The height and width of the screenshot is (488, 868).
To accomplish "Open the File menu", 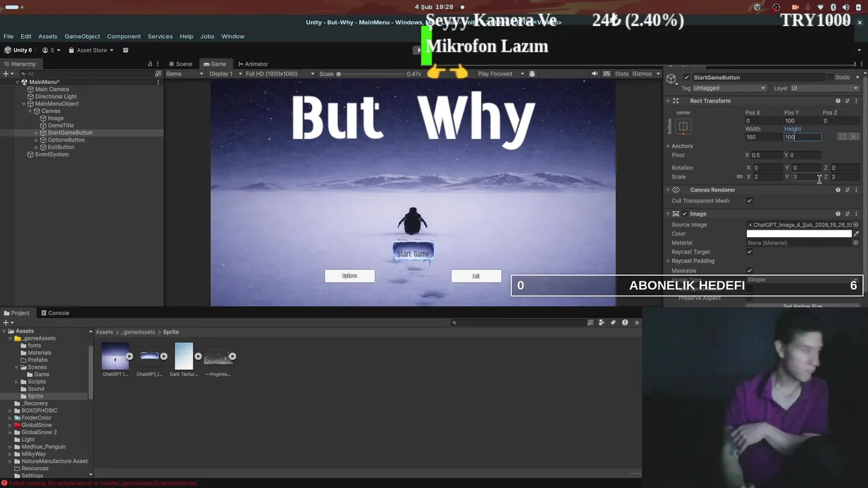I will 8,37.
